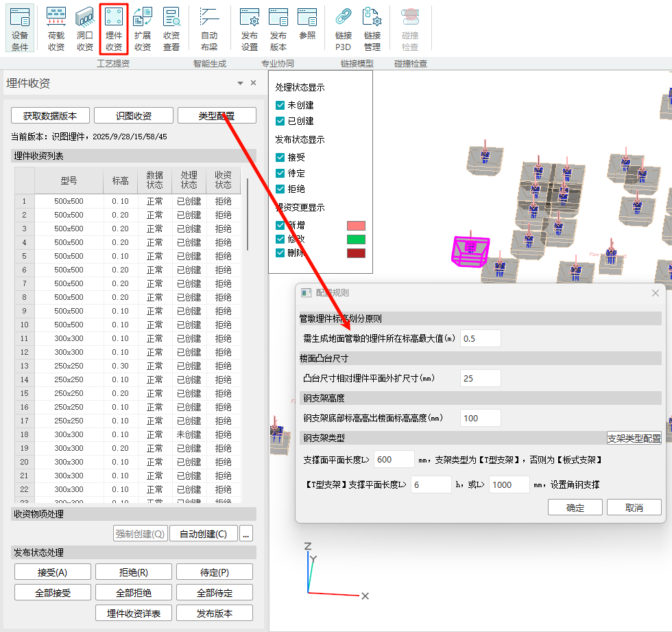Click the 凸台尺寸 input field showing 25
This screenshot has height=632, width=672.
[x=480, y=378]
